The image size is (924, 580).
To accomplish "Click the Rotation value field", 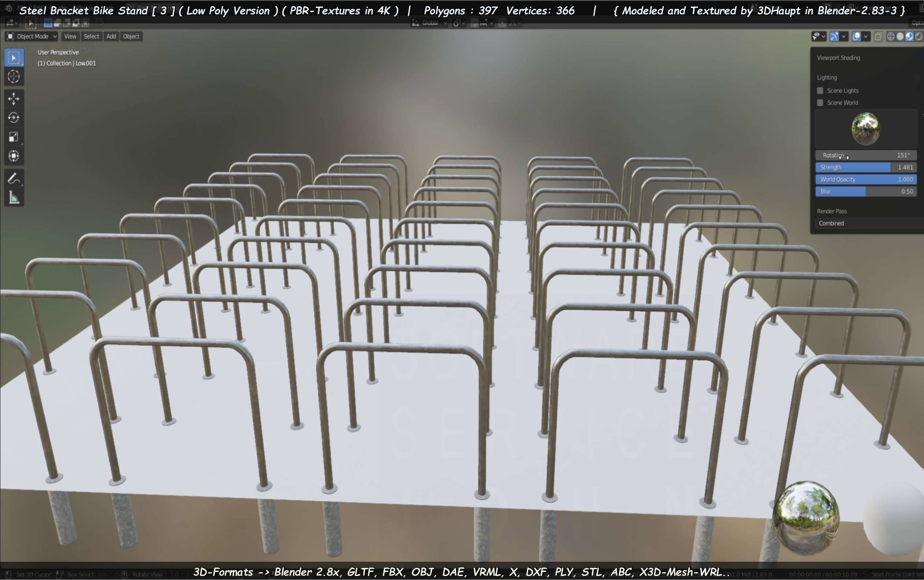I will [x=866, y=155].
